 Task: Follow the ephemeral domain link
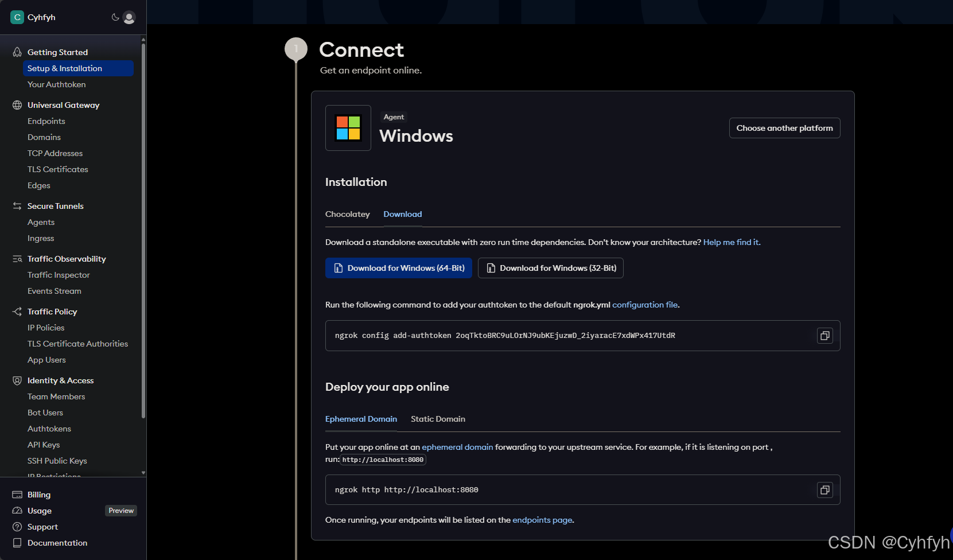(457, 447)
